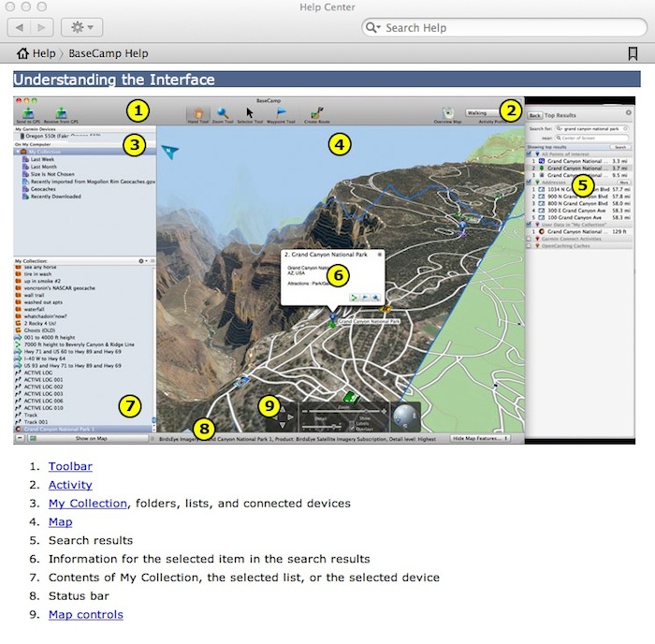Open the gear action menu

(x=82, y=27)
